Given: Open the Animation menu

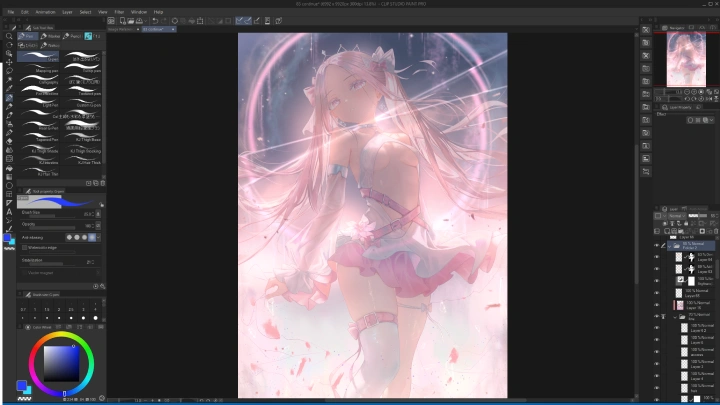Looking at the screenshot, I should tap(45, 12).
